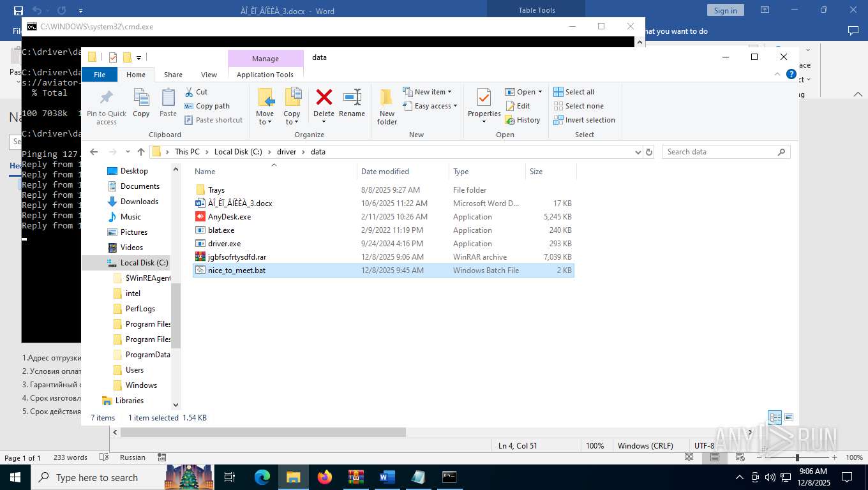This screenshot has width=868, height=490.
Task: Expand Delete options arrow
Action: tap(324, 122)
